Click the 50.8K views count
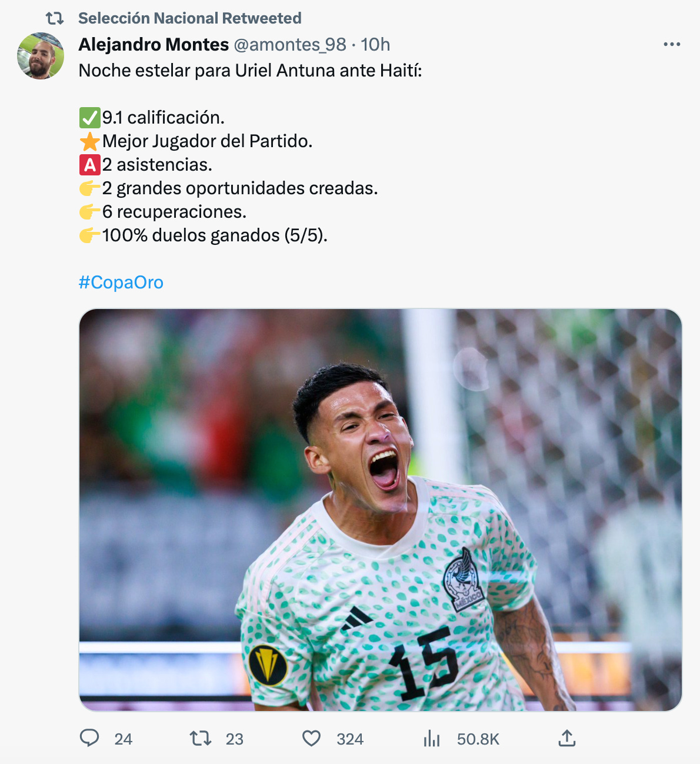Image resolution: width=700 pixels, height=764 pixels. pos(478,739)
